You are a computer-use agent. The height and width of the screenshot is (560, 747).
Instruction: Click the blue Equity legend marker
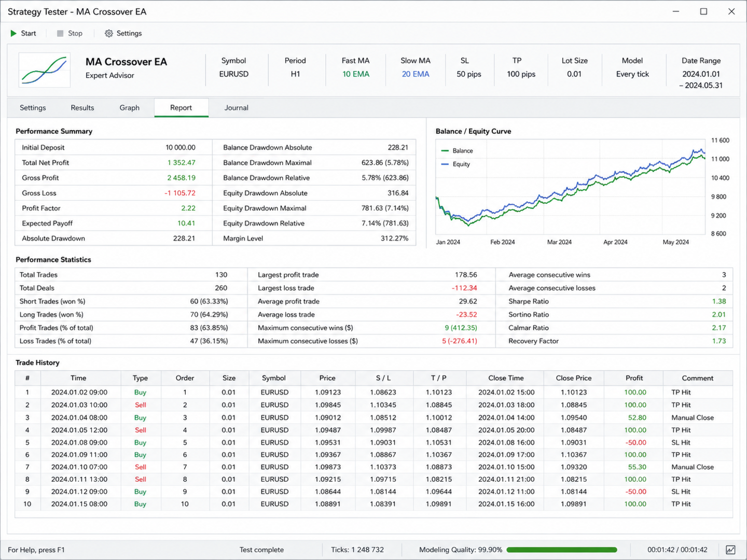445,164
